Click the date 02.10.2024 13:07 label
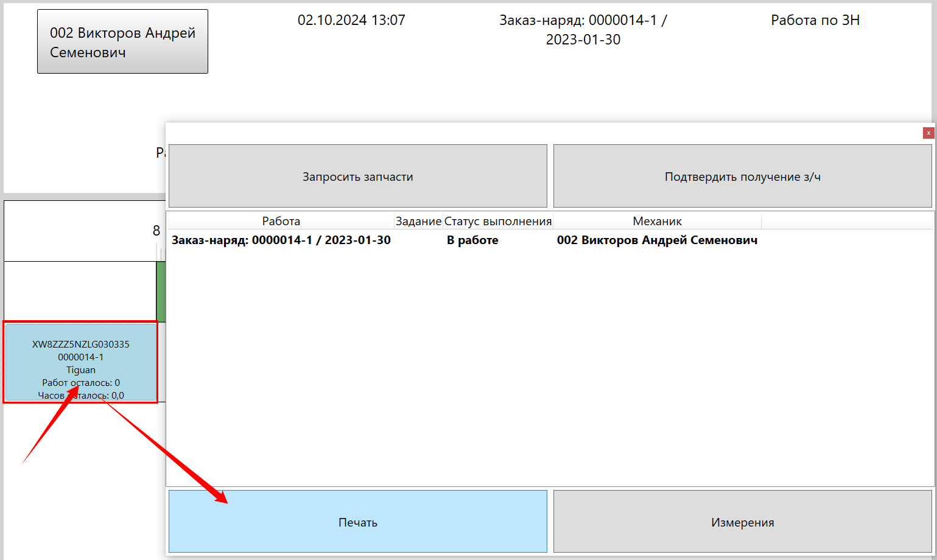The width and height of the screenshot is (937, 560). [351, 20]
